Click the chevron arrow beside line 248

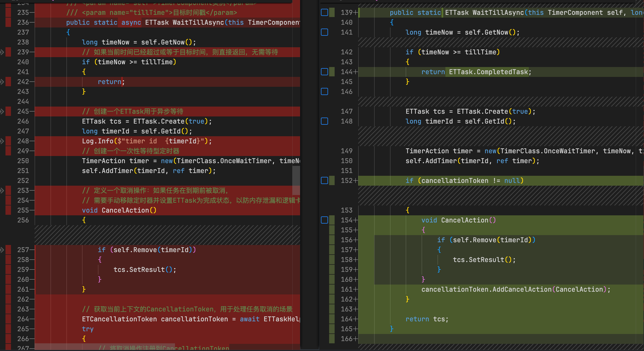[x=2, y=141]
